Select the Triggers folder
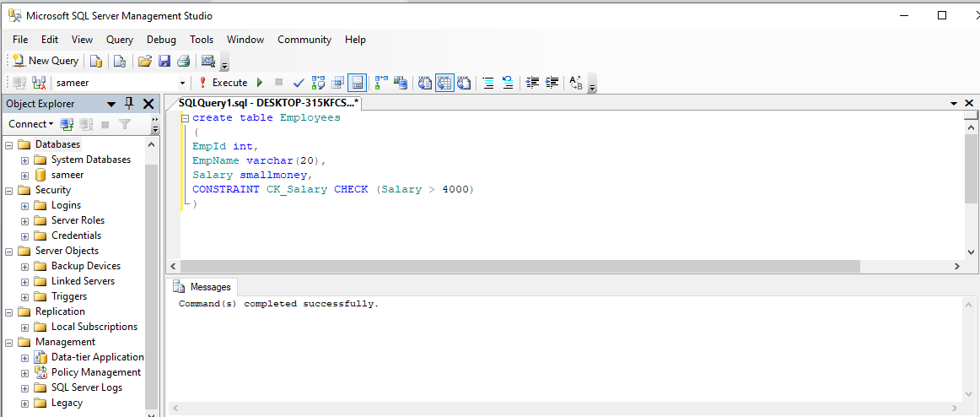 click(x=69, y=296)
